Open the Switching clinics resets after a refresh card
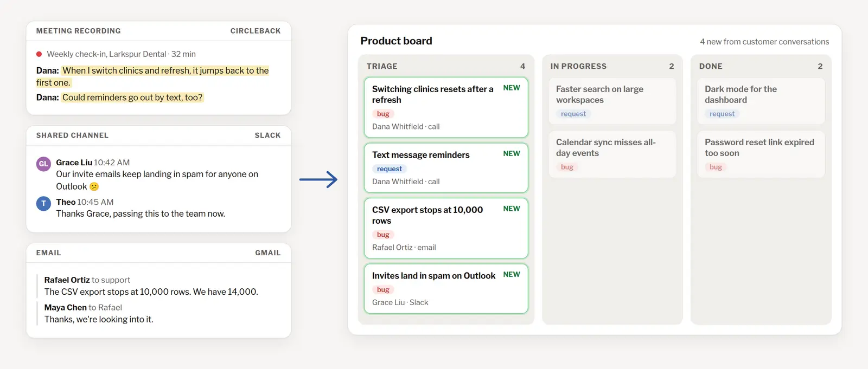The height and width of the screenshot is (369, 868). pyautogui.click(x=446, y=107)
